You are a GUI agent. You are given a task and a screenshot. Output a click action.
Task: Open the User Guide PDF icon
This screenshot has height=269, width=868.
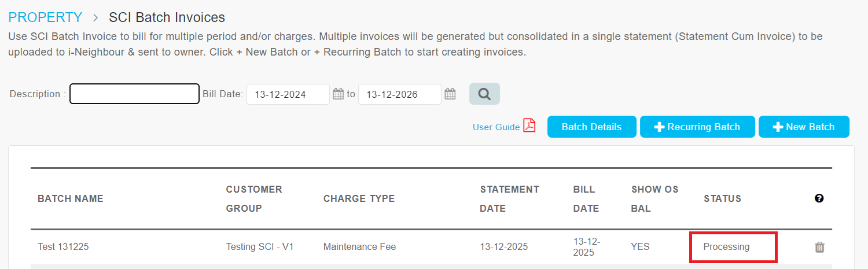(529, 126)
